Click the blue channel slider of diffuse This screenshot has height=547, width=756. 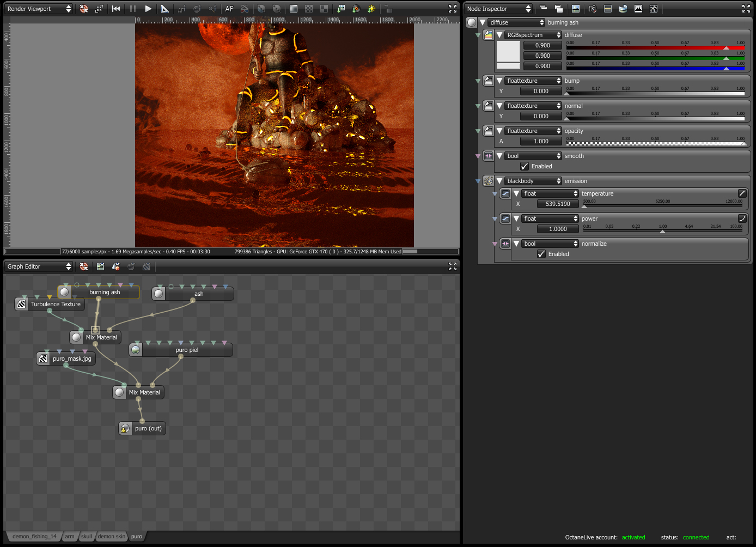pos(655,69)
